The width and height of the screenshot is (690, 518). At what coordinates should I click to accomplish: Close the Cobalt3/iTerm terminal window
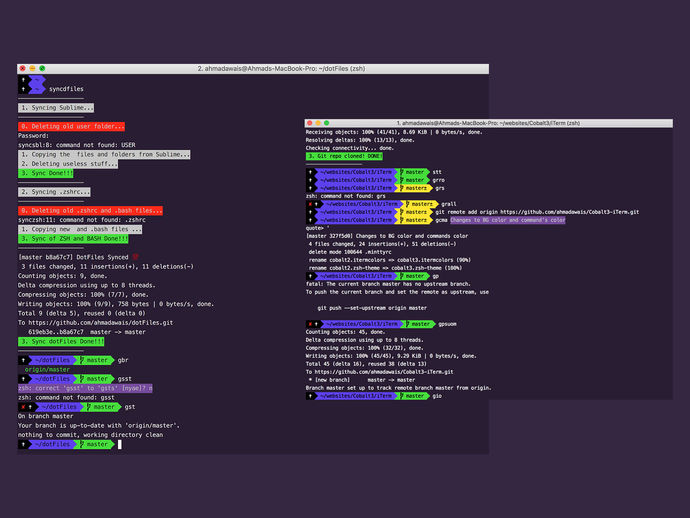309,123
